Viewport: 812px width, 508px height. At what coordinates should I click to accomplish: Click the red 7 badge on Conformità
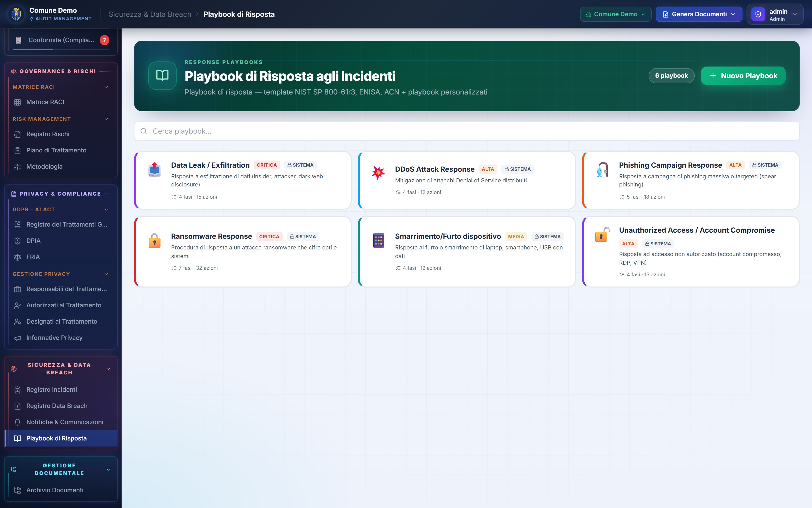pyautogui.click(x=104, y=40)
